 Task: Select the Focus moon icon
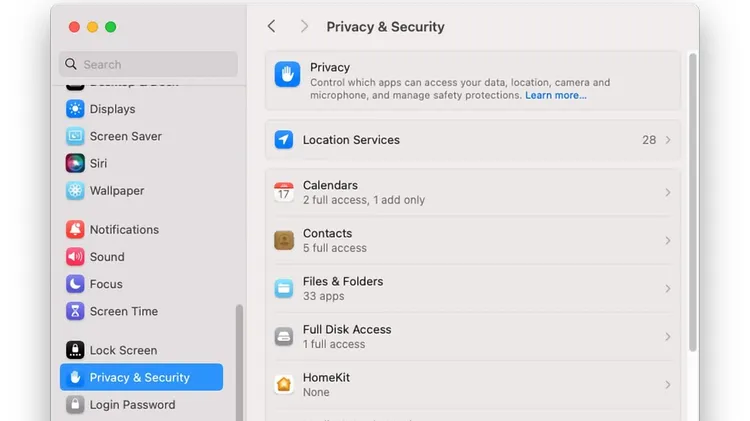point(75,284)
